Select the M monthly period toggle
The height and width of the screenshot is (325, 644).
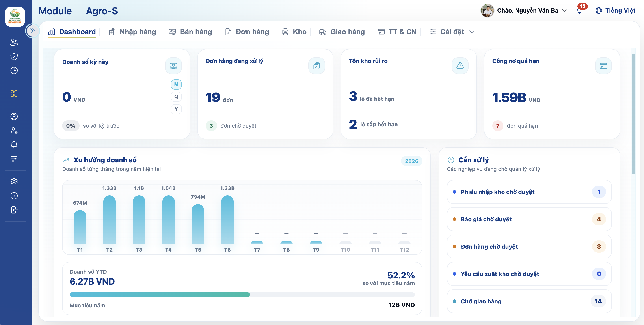point(176,84)
